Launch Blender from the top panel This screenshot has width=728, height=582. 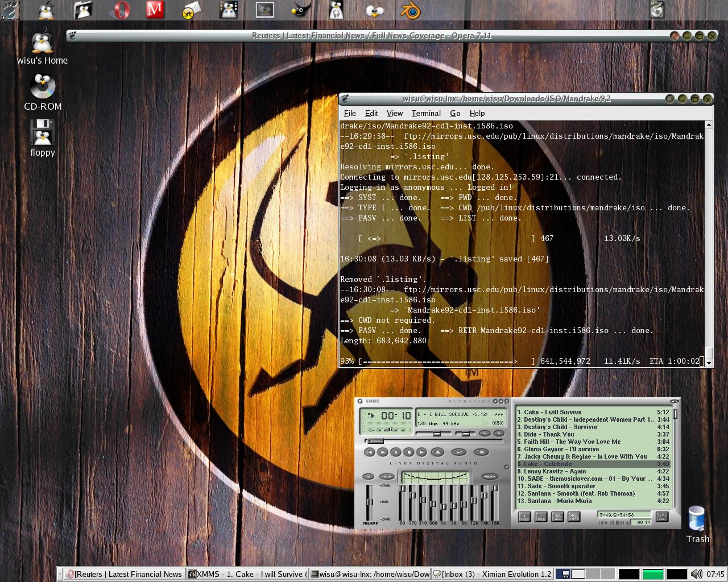point(410,10)
